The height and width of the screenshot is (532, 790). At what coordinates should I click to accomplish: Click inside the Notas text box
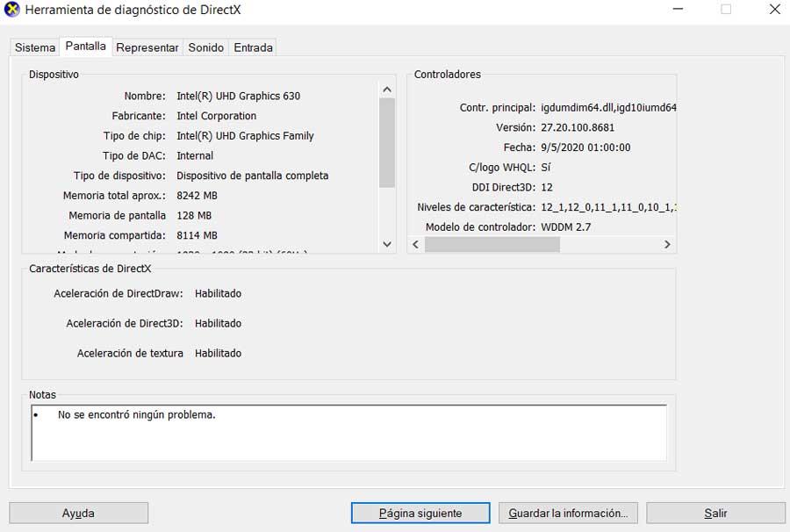(x=348, y=433)
